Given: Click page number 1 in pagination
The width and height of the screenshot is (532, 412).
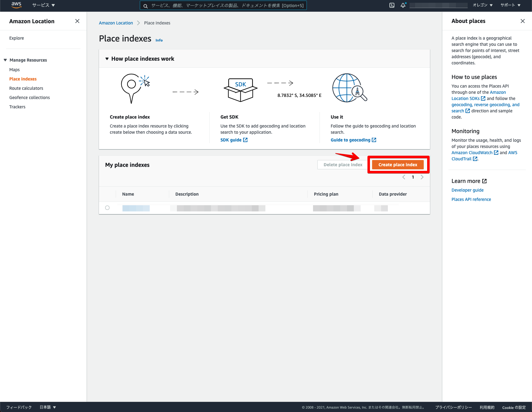Looking at the screenshot, I should 413,177.
